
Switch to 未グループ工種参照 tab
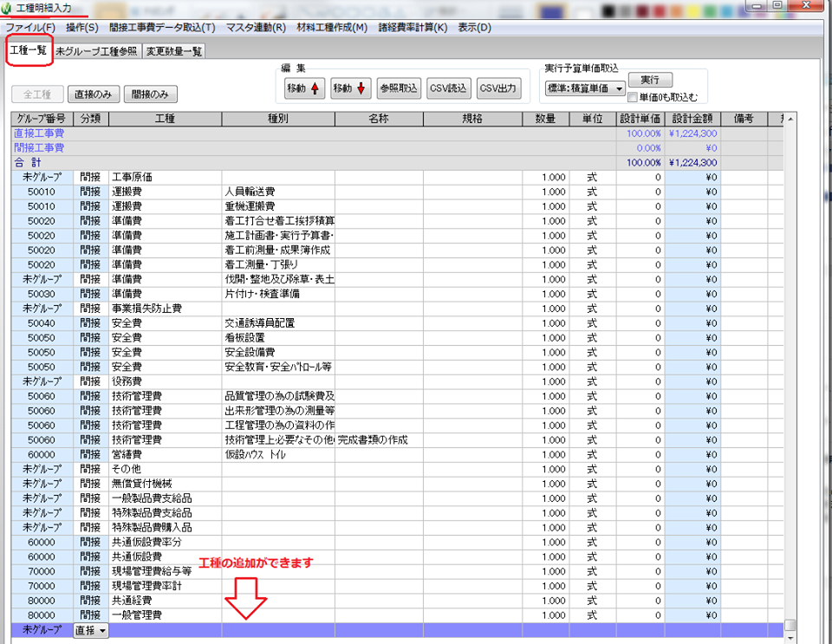coord(96,51)
